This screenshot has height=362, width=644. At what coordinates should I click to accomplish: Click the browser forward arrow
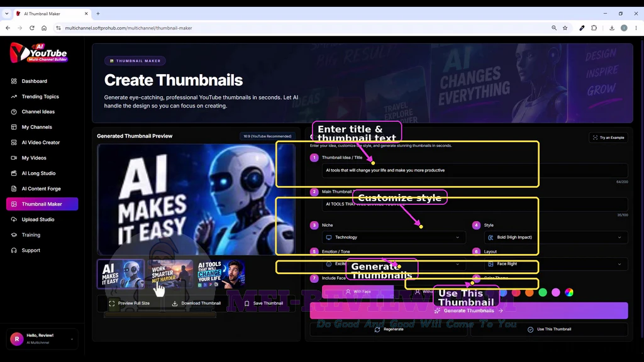[x=19, y=28]
